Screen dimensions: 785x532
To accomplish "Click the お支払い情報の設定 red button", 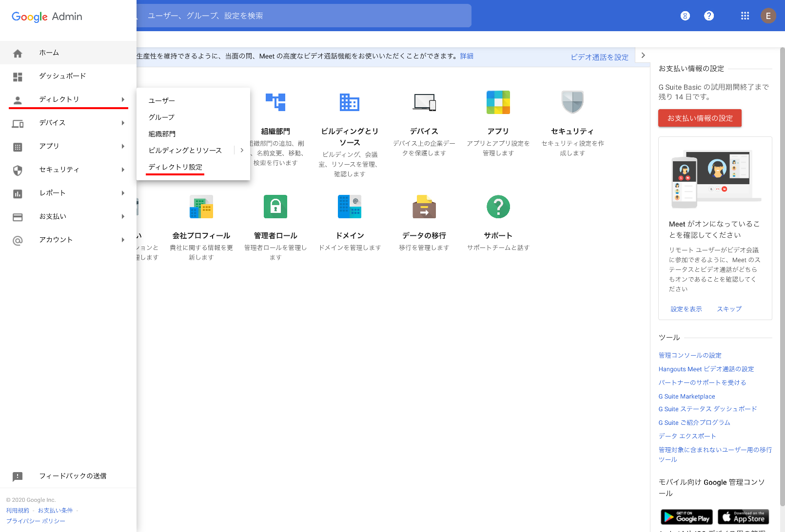I will 700,118.
